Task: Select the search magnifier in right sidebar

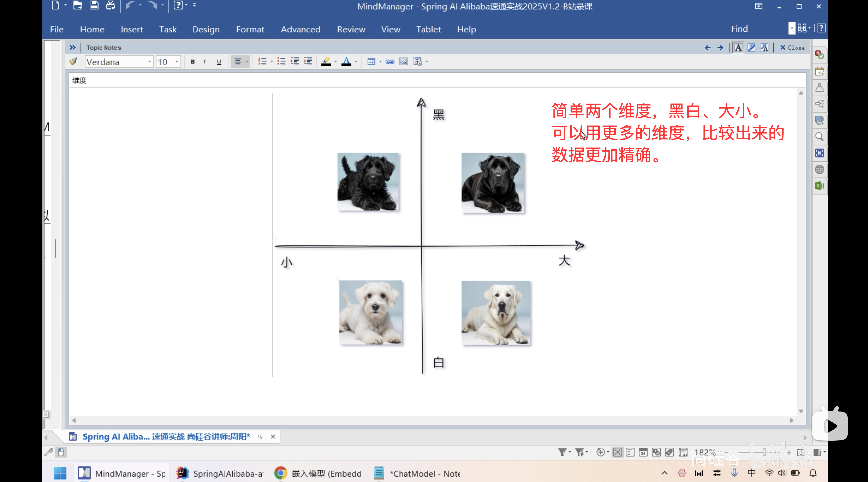Action: click(820, 137)
